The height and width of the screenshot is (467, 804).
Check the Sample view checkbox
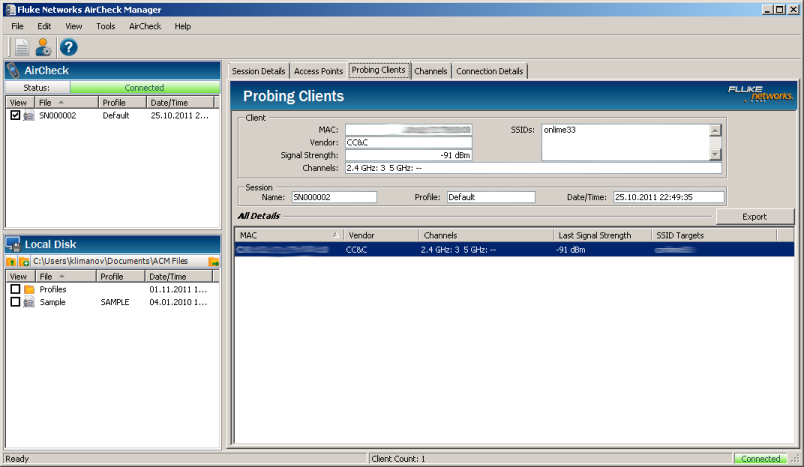tap(15, 302)
